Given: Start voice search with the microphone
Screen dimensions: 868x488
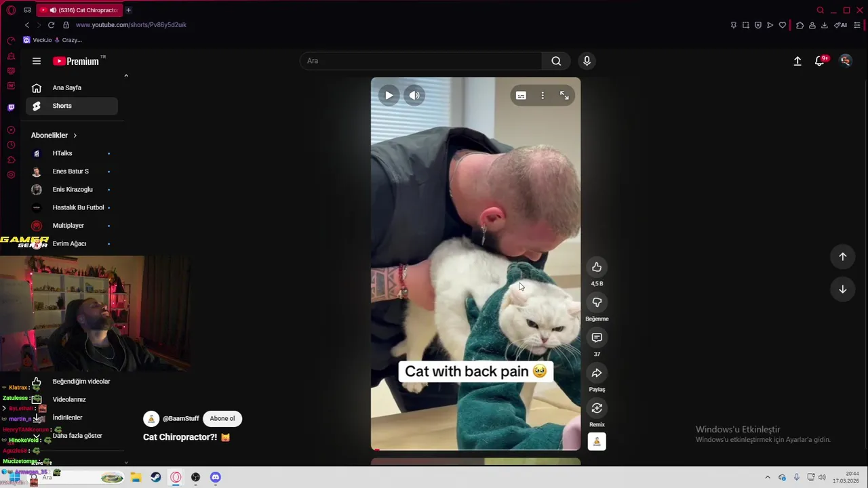Looking at the screenshot, I should [x=587, y=61].
